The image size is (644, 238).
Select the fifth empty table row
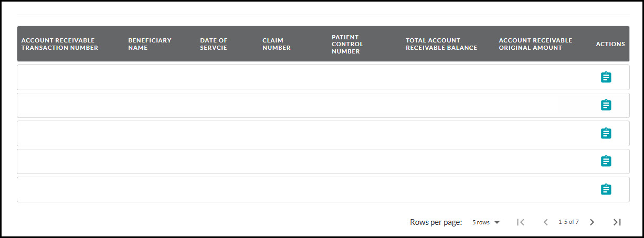[294, 189]
